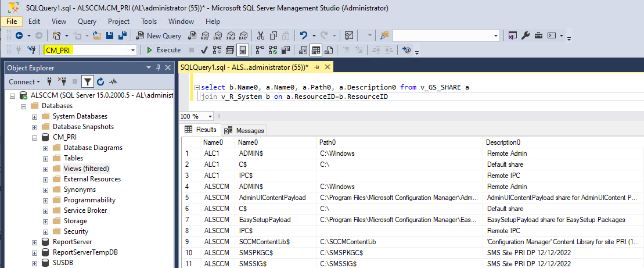Open the Project menu

[118, 22]
